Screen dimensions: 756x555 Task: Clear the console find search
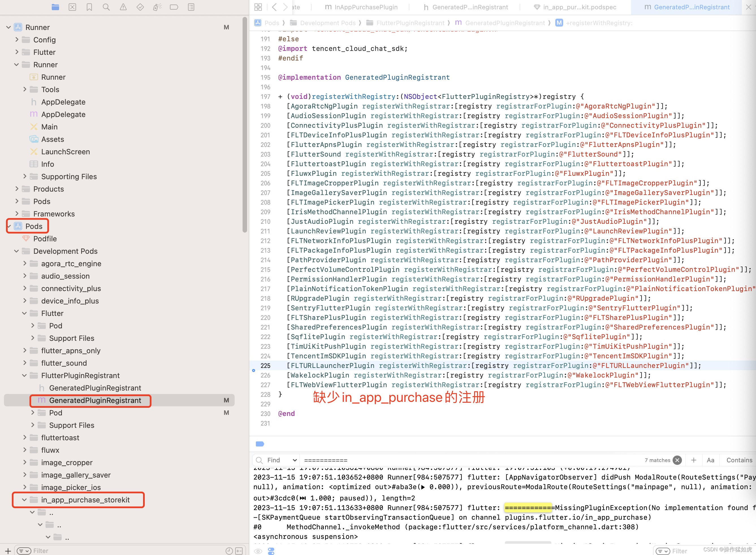(677, 460)
